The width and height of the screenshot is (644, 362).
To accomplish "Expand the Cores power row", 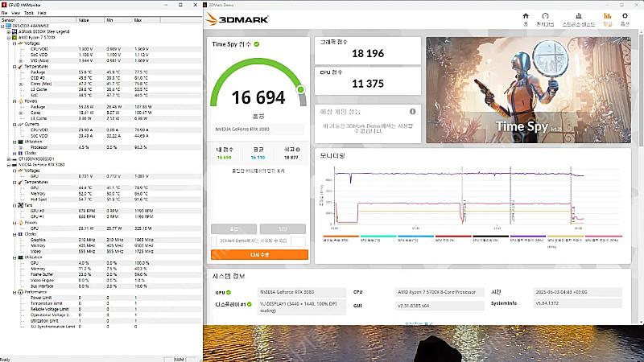I will point(21,113).
